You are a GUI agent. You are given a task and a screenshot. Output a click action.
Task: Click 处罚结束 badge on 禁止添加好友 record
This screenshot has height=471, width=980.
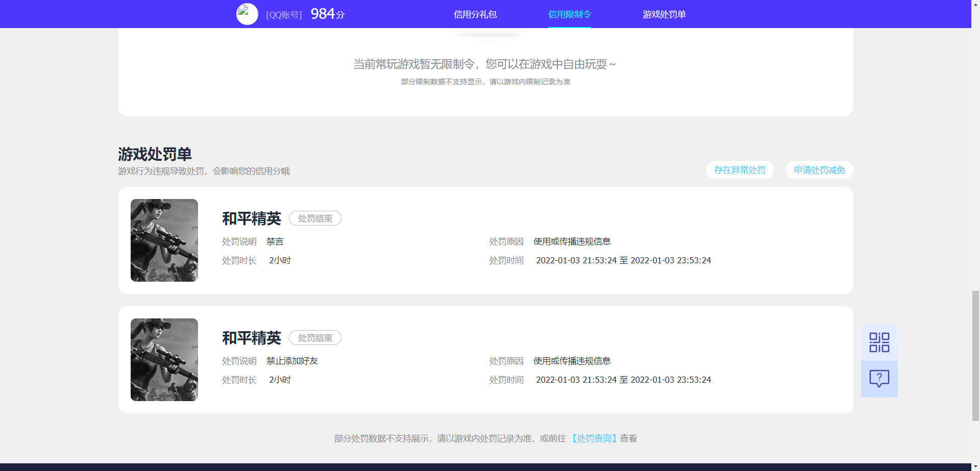(x=315, y=338)
